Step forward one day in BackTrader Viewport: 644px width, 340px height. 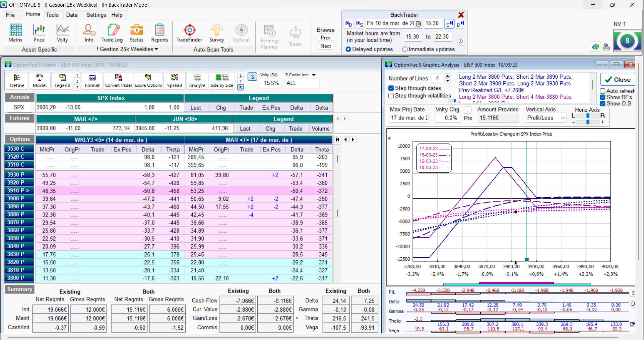click(460, 23)
